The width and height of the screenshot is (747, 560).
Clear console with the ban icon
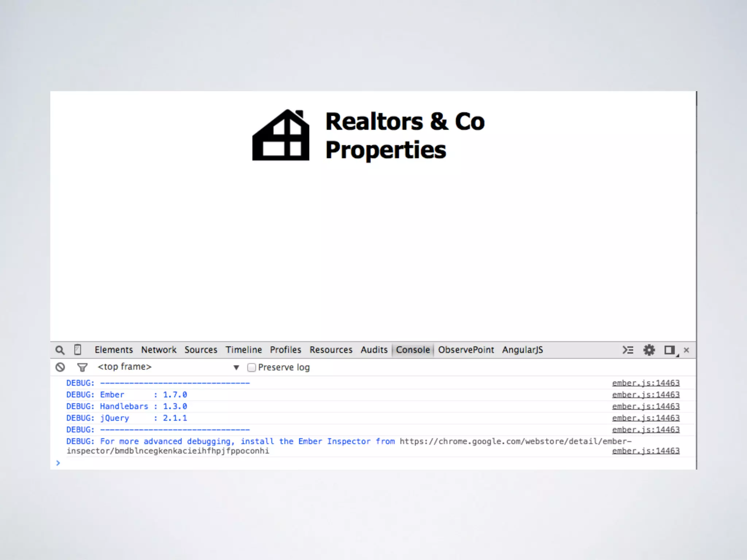point(60,367)
